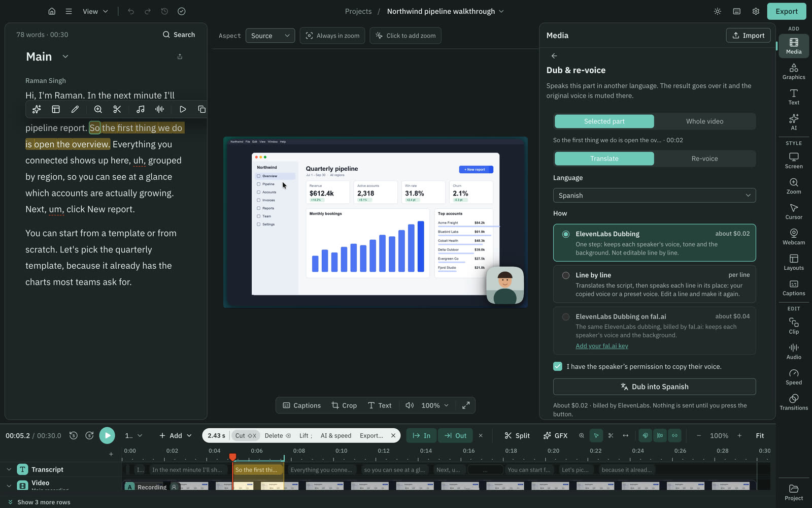Open the Transitions panel
The image size is (812, 508).
pyautogui.click(x=794, y=402)
